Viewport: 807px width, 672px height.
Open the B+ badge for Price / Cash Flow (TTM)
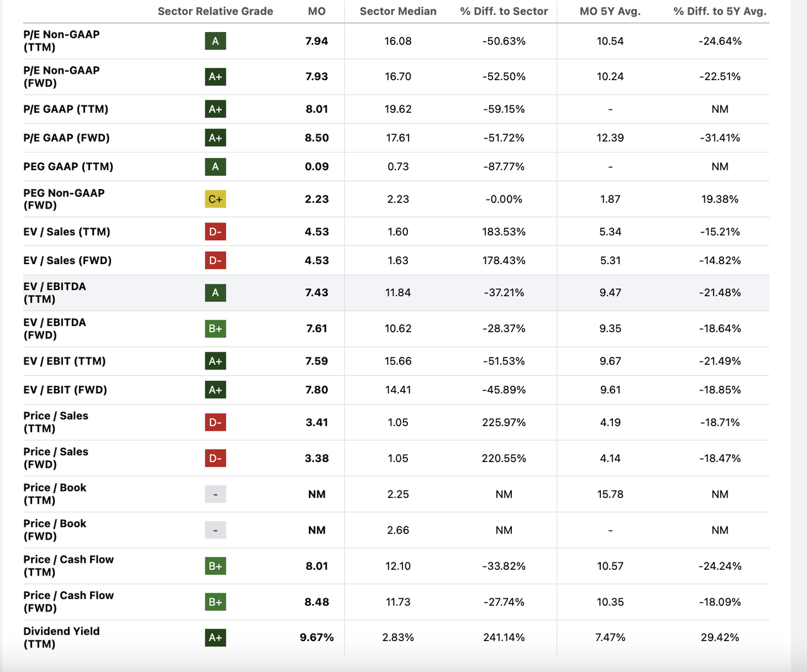(215, 566)
